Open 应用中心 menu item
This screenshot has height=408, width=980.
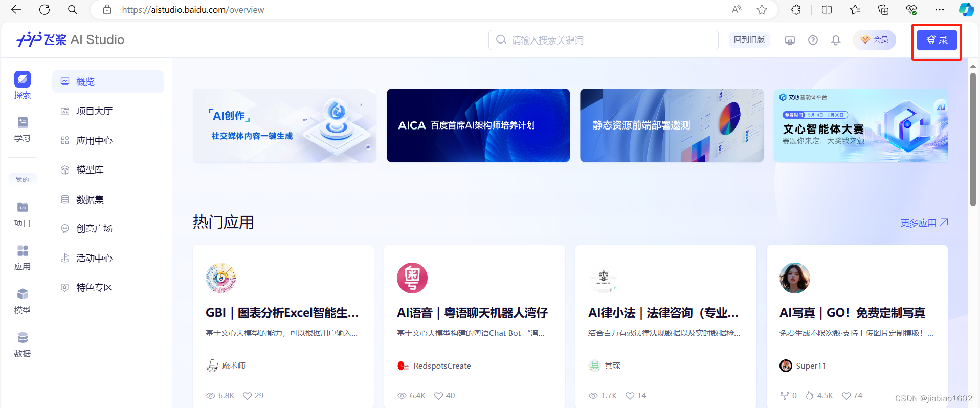click(108, 140)
